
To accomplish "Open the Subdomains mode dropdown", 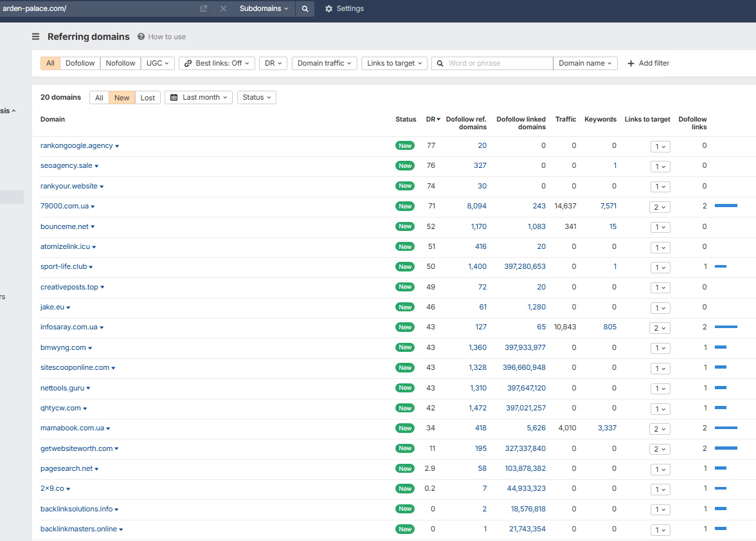I will (x=264, y=9).
